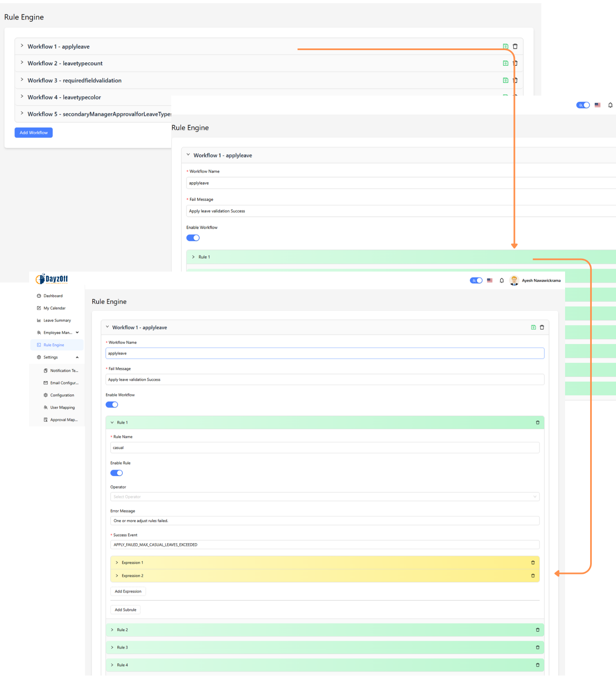Delete Rule 1 using its trash icon
The image size is (616, 698).
tap(538, 422)
